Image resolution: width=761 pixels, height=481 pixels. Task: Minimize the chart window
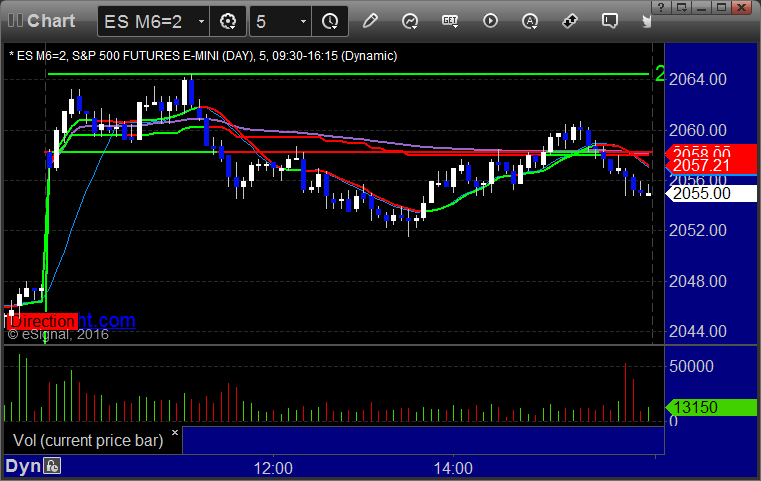pyautogui.click(x=701, y=7)
